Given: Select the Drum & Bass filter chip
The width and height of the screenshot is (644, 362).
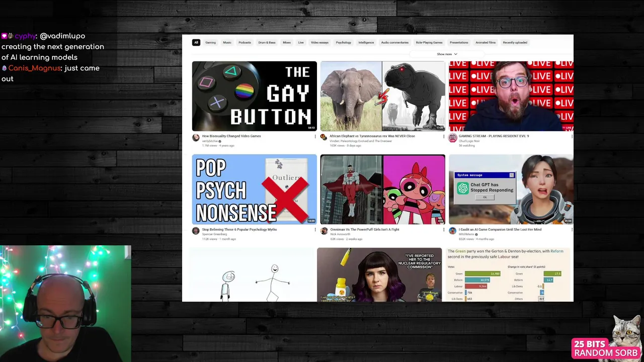Looking at the screenshot, I should pyautogui.click(x=267, y=42).
